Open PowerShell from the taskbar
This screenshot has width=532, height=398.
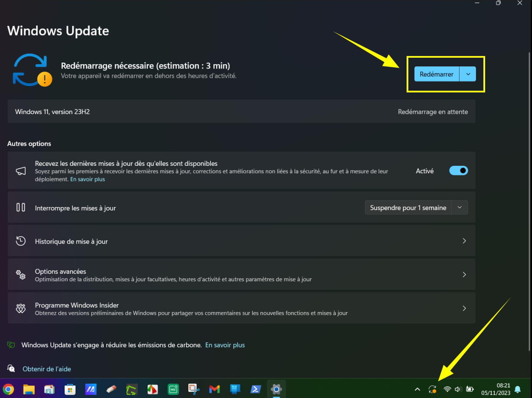(x=256, y=389)
